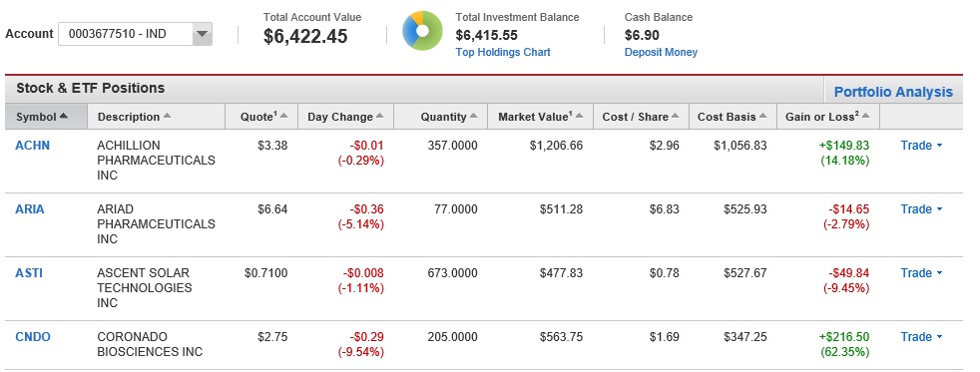Viewport: 980px width, 372px height.
Task: Open the Portfolio Analysis tab
Action: [x=894, y=92]
